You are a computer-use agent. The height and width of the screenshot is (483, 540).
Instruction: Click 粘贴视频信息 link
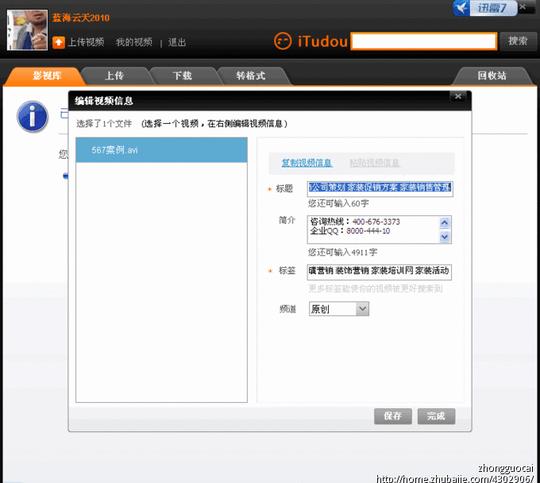pos(374,163)
